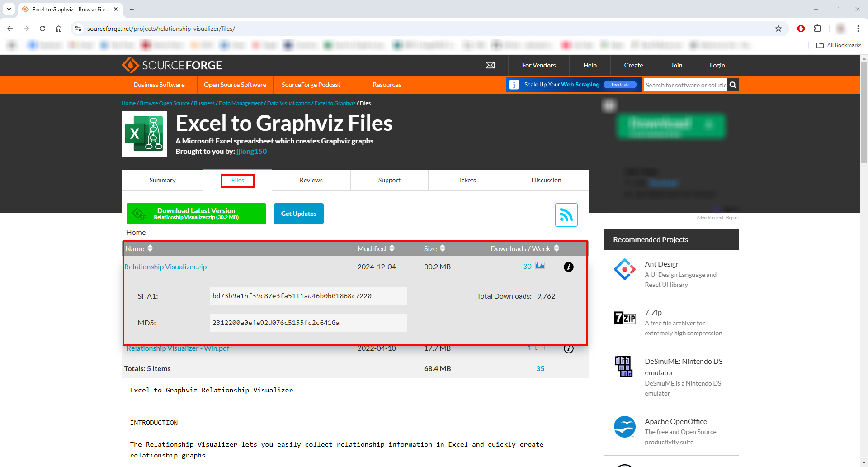Viewport: 868px width, 467px height.
Task: Sort by Downloads / Week column
Action: pyautogui.click(x=524, y=248)
